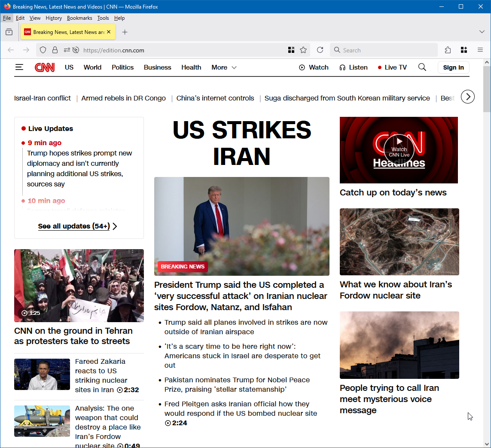The height and width of the screenshot is (448, 491).
Task: Open 'It's a scary time to be here' story
Action: point(242,356)
